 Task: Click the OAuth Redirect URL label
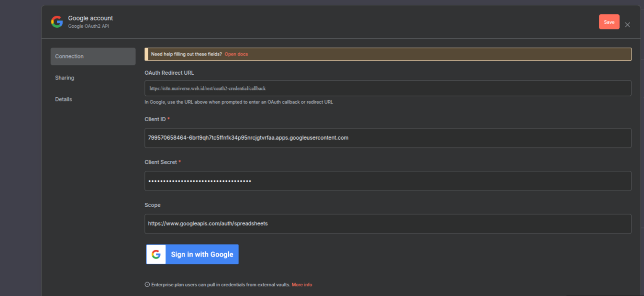coord(169,73)
